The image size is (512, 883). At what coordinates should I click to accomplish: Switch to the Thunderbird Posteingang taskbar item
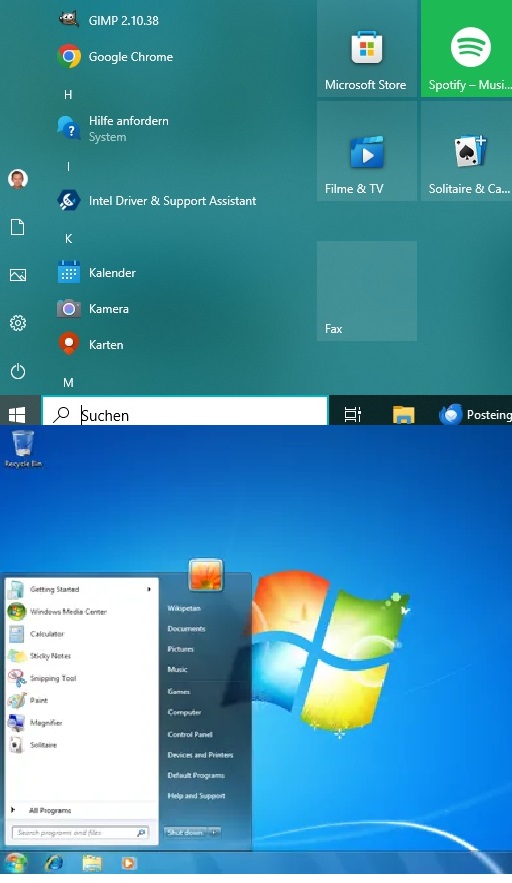click(475, 415)
